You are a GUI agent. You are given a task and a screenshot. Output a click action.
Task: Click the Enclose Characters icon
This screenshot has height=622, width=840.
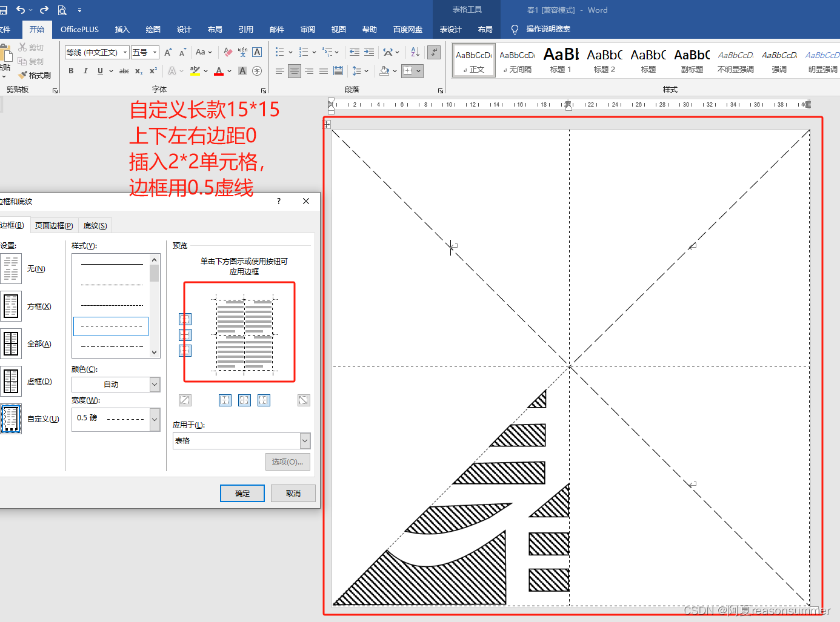tap(257, 71)
